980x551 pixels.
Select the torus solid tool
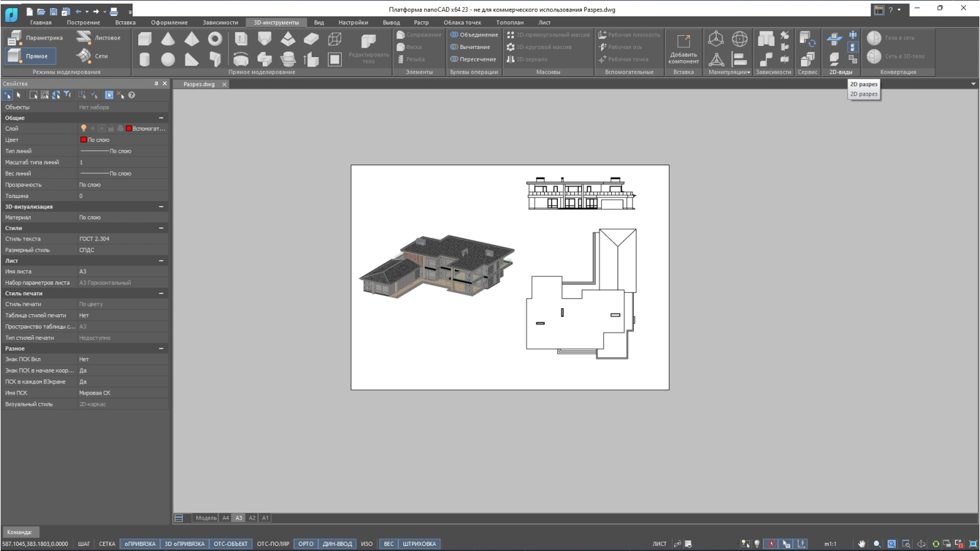pyautogui.click(x=215, y=39)
